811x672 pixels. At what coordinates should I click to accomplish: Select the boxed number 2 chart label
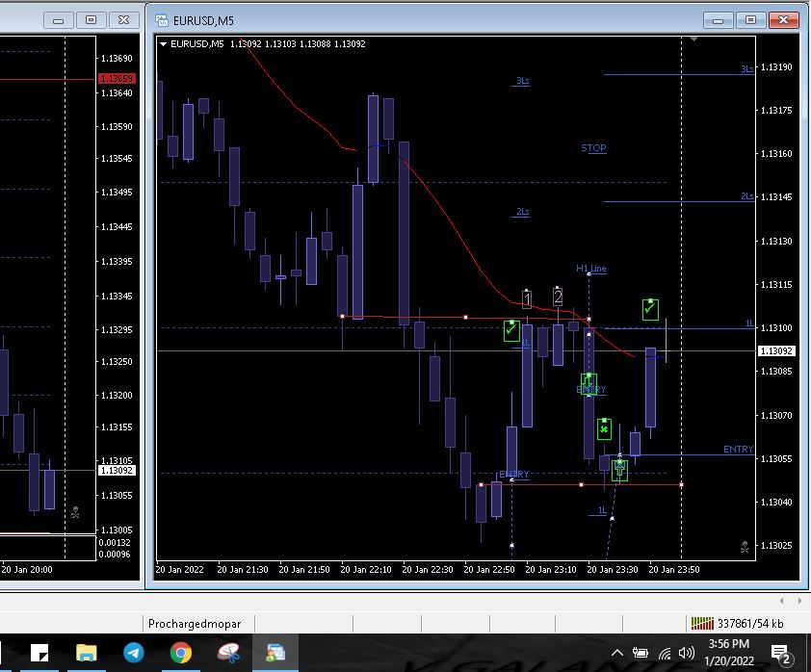[x=558, y=296]
